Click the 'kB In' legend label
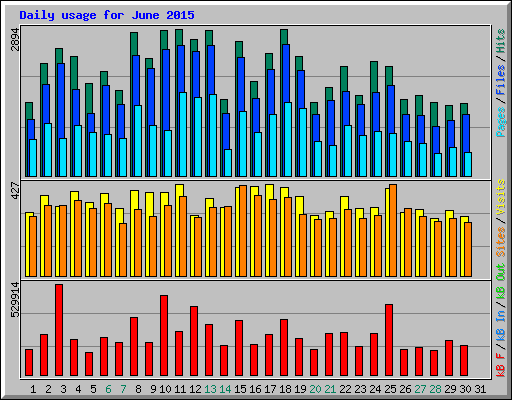The height and width of the screenshot is (400, 512). 501,326
